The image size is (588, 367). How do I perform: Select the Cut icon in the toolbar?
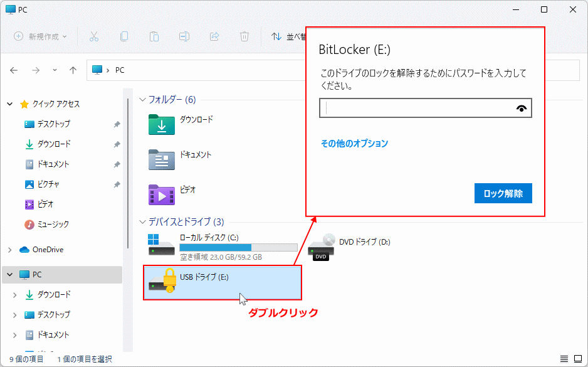[93, 36]
